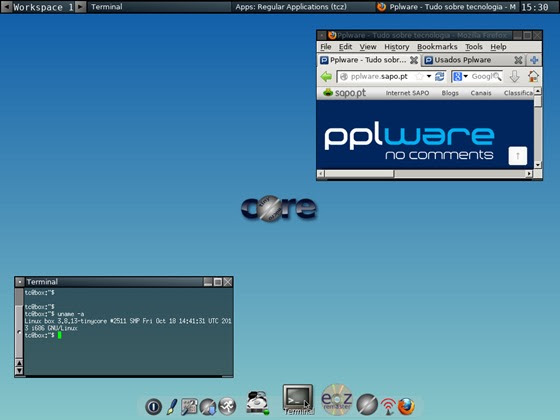Viewport: 560px width, 420px height.
Task: Open the Mount Tool hard drive icon
Action: click(257, 403)
